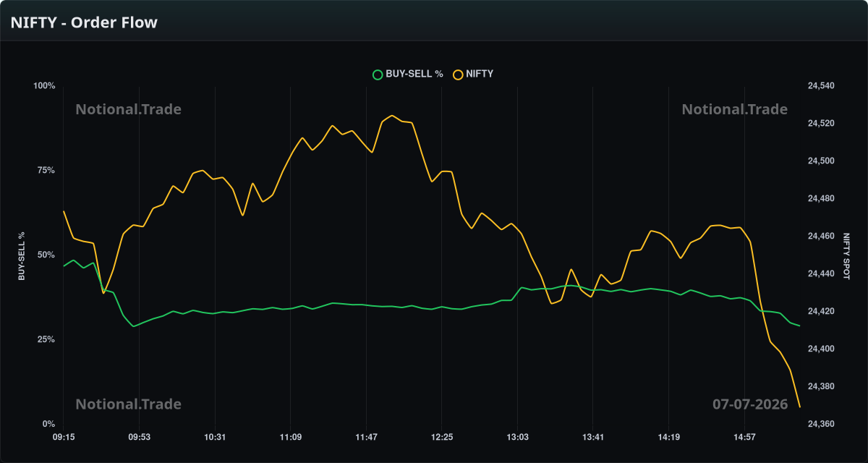Click the 24,420 right axis label
Screen dimensions: 868x463
pos(820,312)
